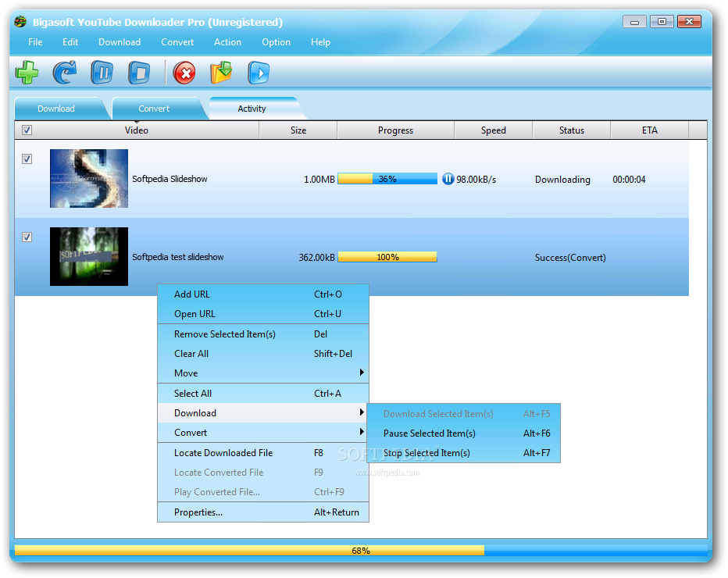
Task: Click the Softpedia Slideshow title text
Action: point(170,179)
